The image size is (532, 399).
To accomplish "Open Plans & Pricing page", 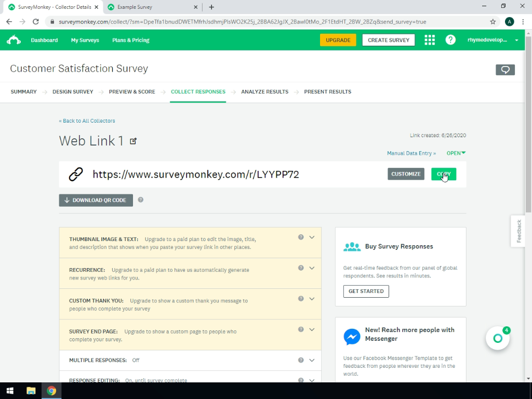I will [x=131, y=40].
